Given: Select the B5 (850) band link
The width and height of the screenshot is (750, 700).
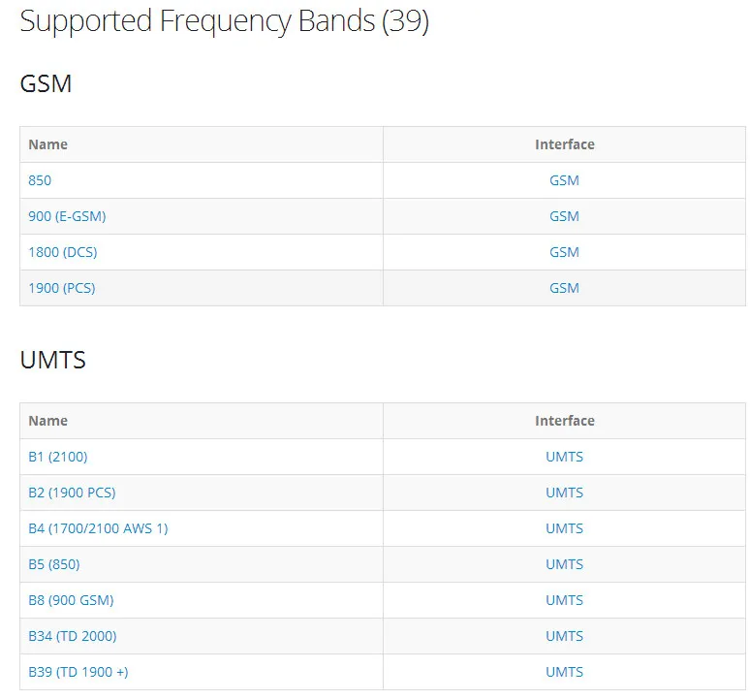Looking at the screenshot, I should pos(54,564).
